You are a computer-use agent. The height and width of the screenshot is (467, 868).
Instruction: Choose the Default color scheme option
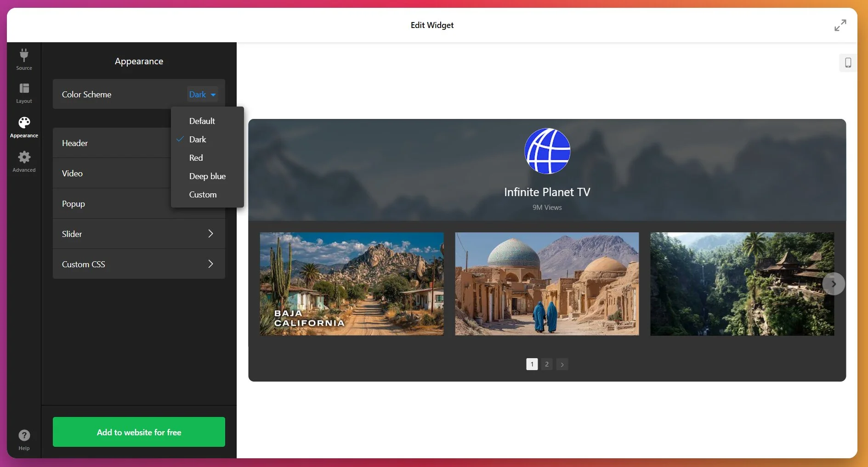[x=202, y=121]
